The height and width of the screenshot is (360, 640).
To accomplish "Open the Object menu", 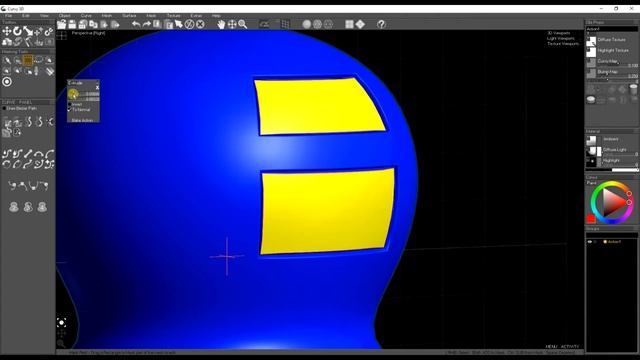I will [64, 16].
